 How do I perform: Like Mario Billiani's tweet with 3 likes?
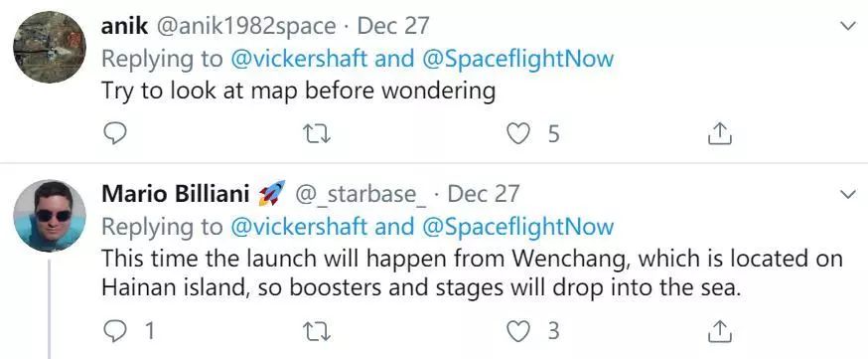(518, 332)
